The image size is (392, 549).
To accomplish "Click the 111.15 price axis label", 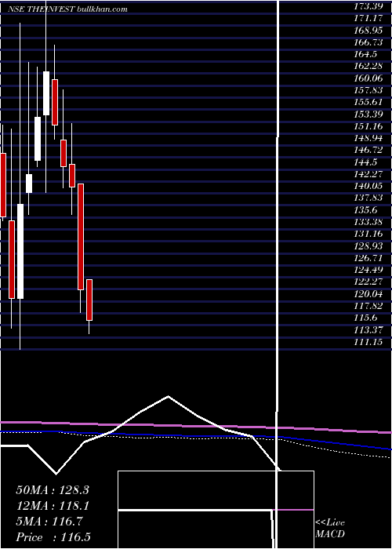I will (x=368, y=342).
